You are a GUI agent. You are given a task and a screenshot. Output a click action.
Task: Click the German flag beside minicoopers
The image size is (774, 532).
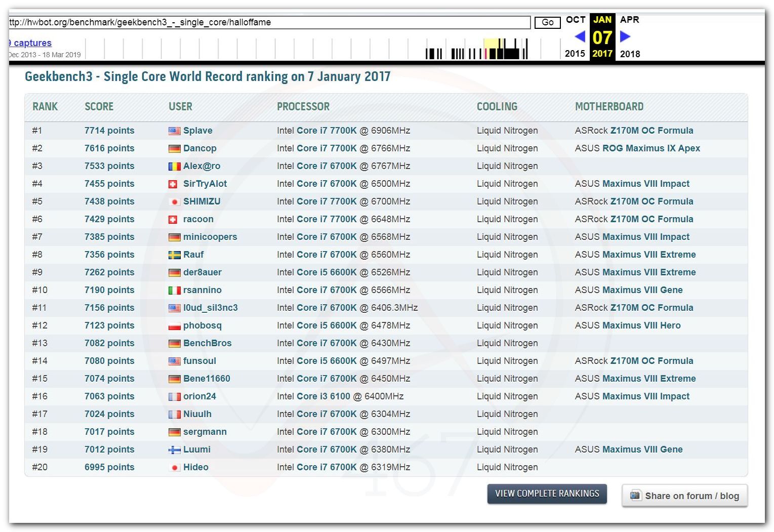[x=174, y=237]
